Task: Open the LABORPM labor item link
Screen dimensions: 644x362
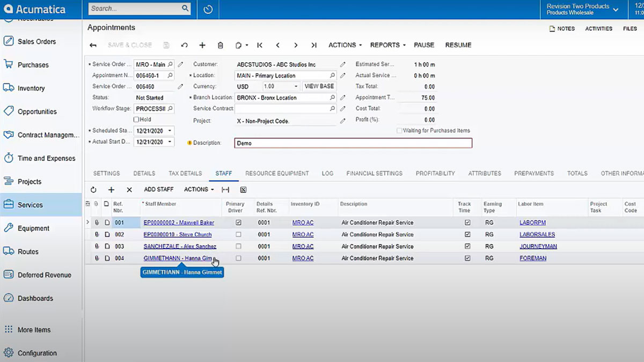Action: pos(532,223)
